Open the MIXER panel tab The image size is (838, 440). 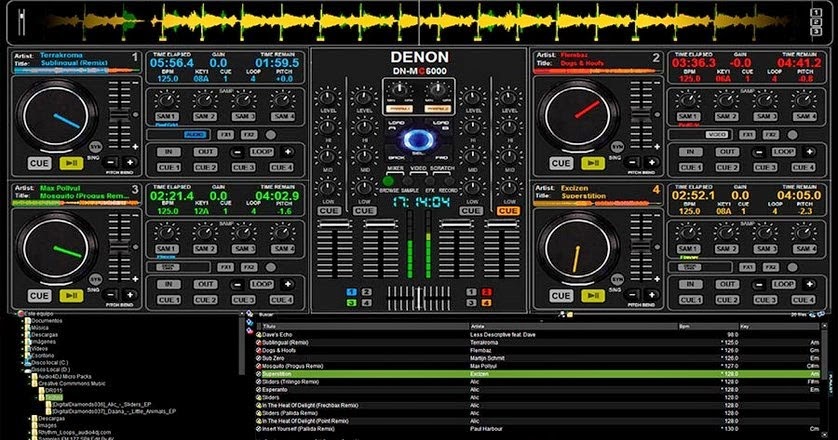[395, 168]
